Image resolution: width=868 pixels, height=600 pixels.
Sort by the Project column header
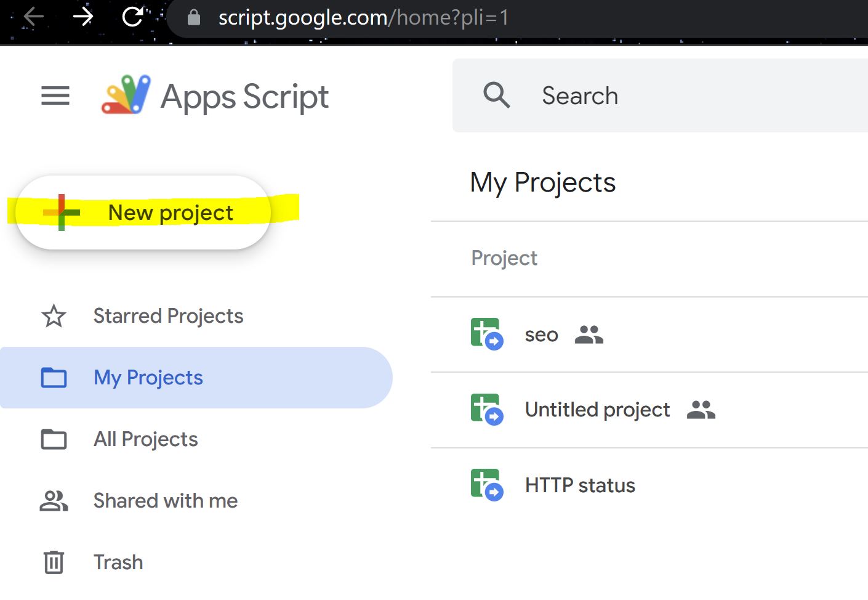504,258
